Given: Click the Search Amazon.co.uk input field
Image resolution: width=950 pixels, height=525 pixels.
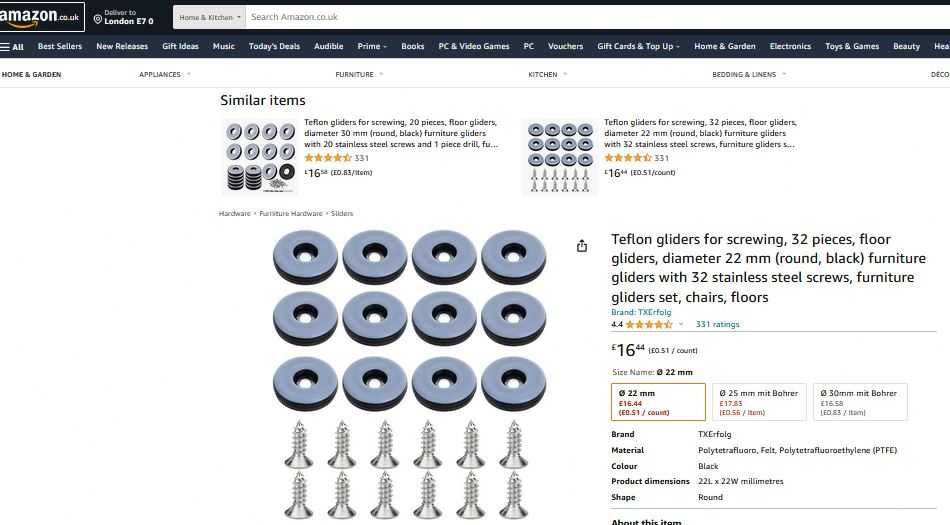Looking at the screenshot, I should (x=597, y=18).
